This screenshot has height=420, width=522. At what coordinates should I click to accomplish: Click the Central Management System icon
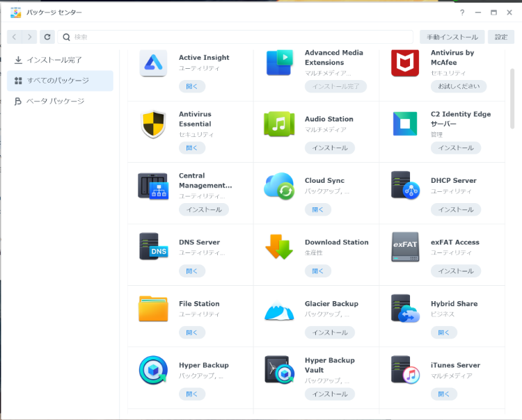coord(153,186)
